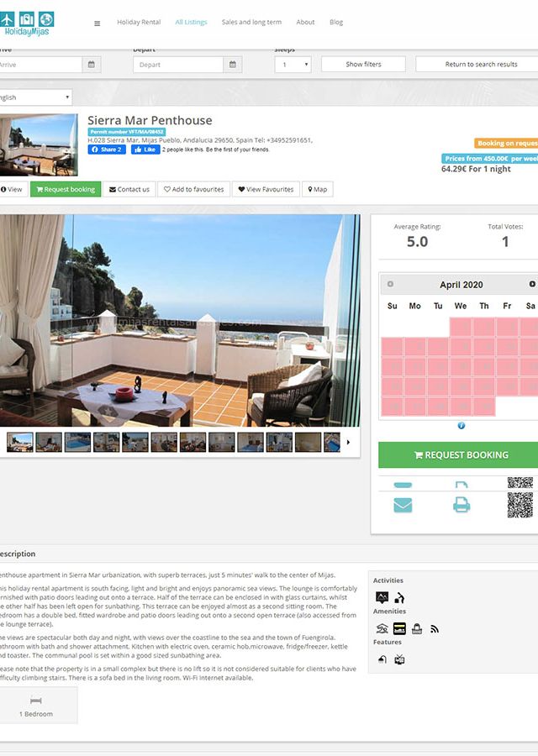Open the Blog menu item

click(336, 22)
